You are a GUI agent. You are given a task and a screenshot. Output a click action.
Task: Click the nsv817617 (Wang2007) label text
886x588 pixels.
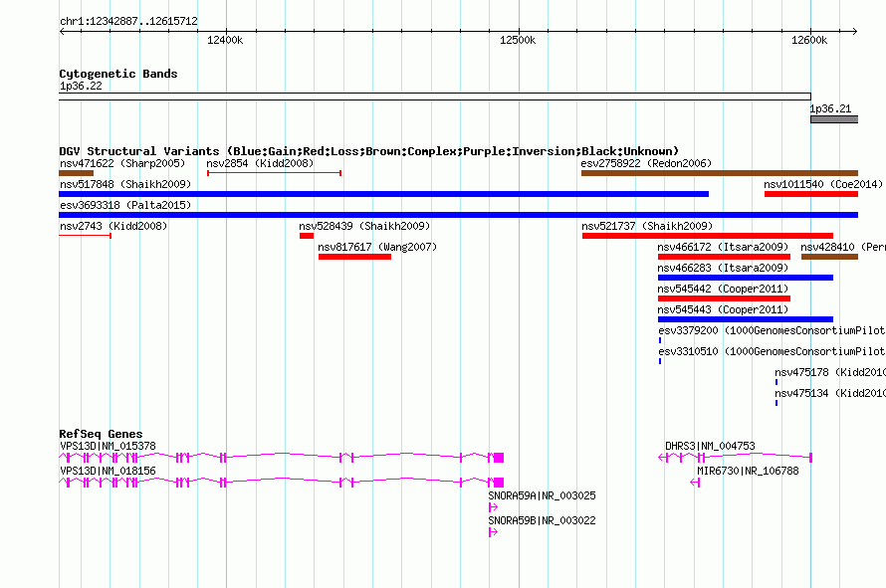click(377, 247)
